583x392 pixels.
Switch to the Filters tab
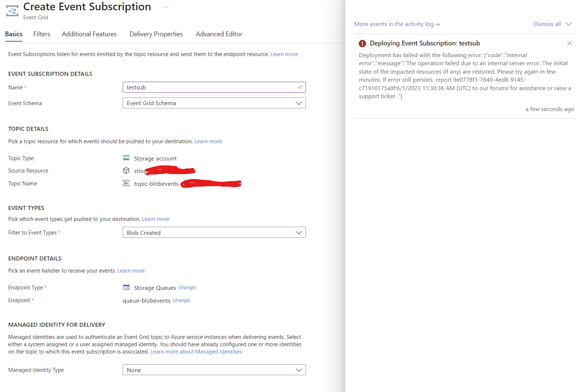42,34
